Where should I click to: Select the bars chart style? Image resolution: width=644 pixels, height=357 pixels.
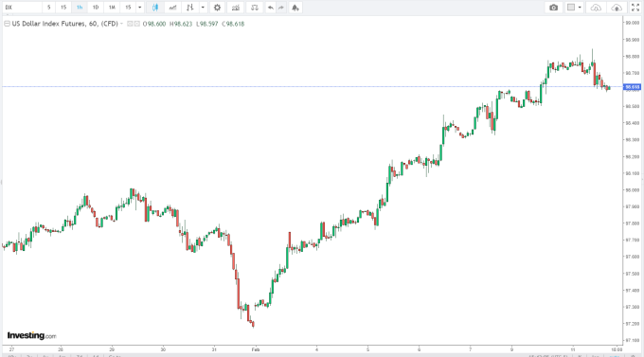click(x=189, y=8)
